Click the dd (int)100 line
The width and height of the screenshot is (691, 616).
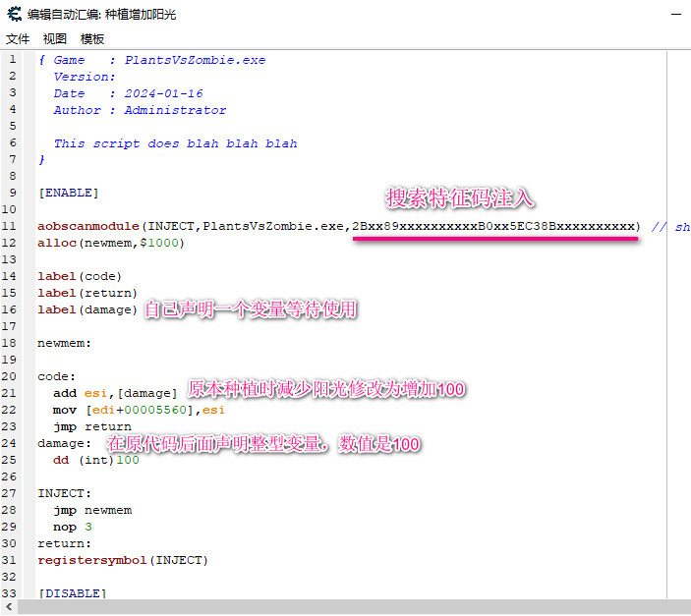(96, 461)
